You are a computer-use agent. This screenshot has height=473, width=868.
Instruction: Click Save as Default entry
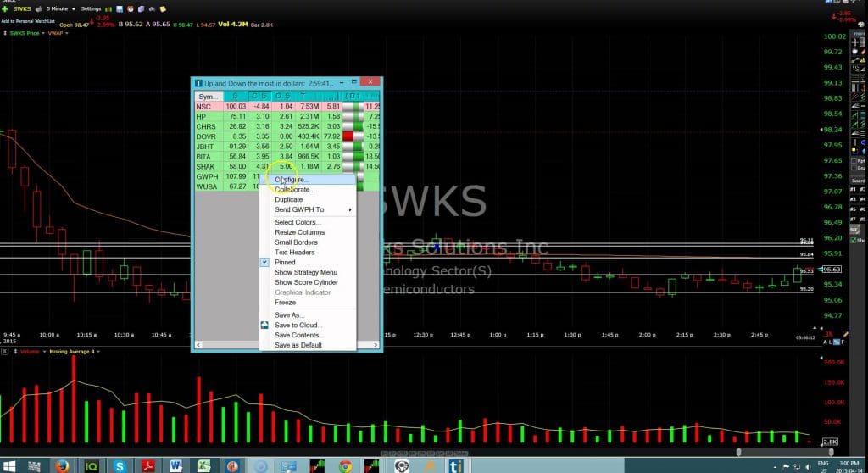(x=308, y=345)
